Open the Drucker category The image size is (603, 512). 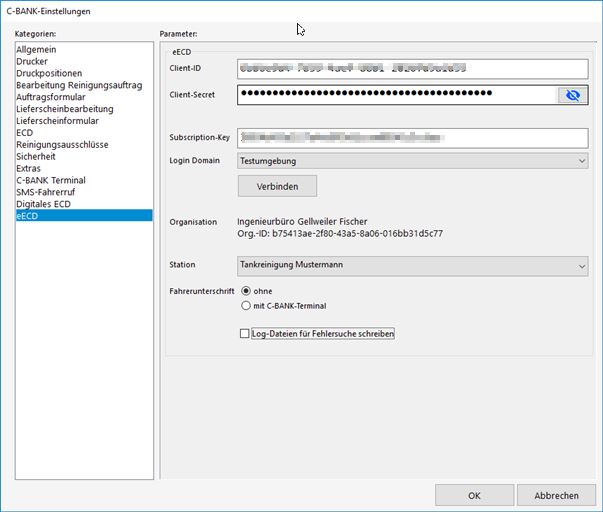coord(32,62)
